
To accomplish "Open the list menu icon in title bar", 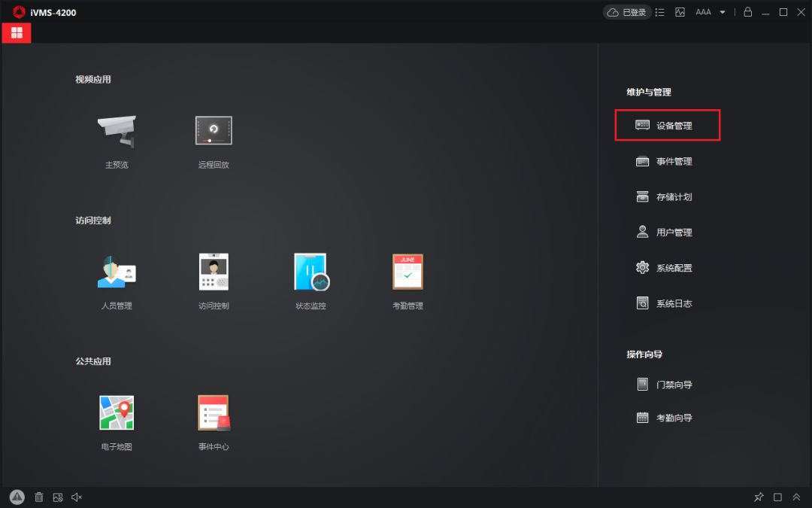I will click(x=660, y=12).
